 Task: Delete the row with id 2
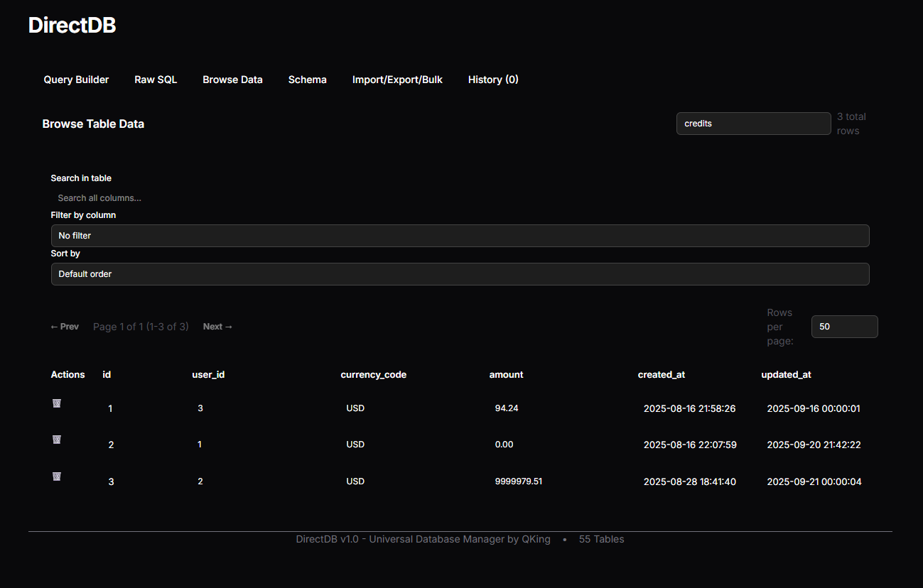pyautogui.click(x=57, y=440)
